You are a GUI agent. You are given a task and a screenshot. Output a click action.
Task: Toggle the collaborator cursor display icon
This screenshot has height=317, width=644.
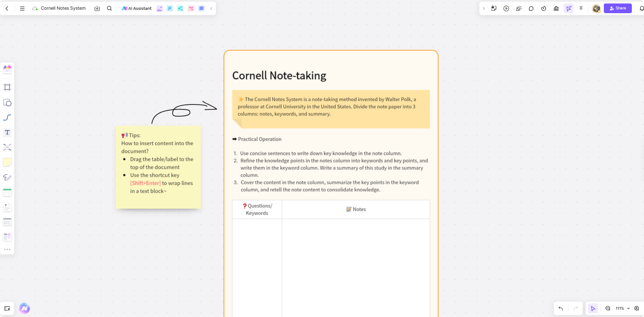click(x=568, y=8)
